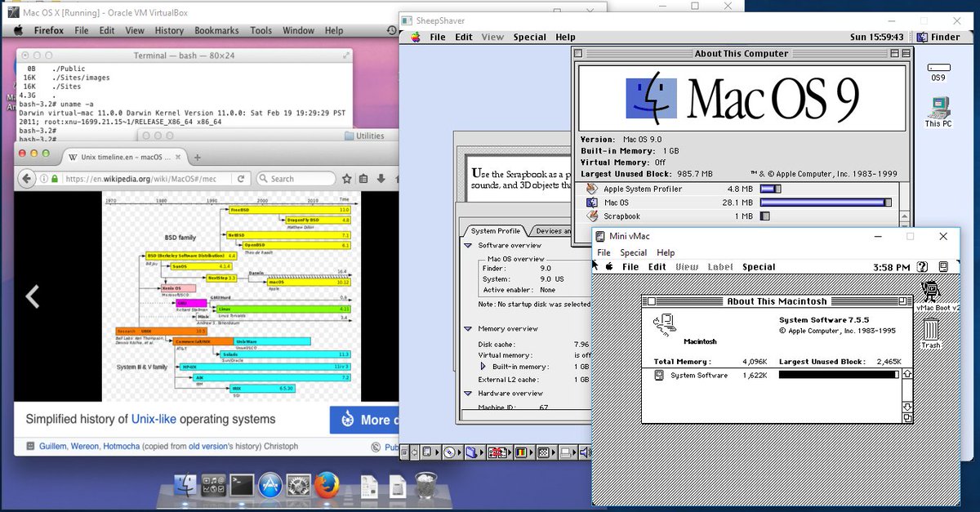This screenshot has width=980, height=512.
Task: Click the About This Macintosh scroll down arrow
Action: pos(906,407)
